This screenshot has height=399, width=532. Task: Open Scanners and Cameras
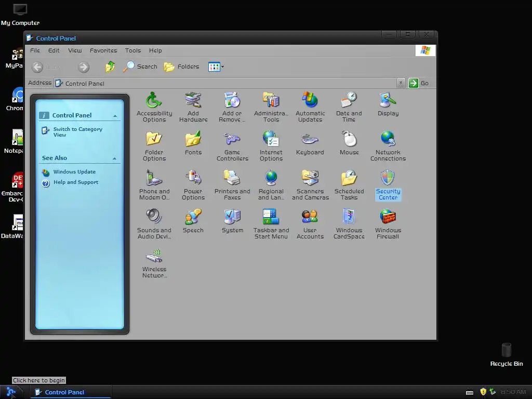click(310, 184)
